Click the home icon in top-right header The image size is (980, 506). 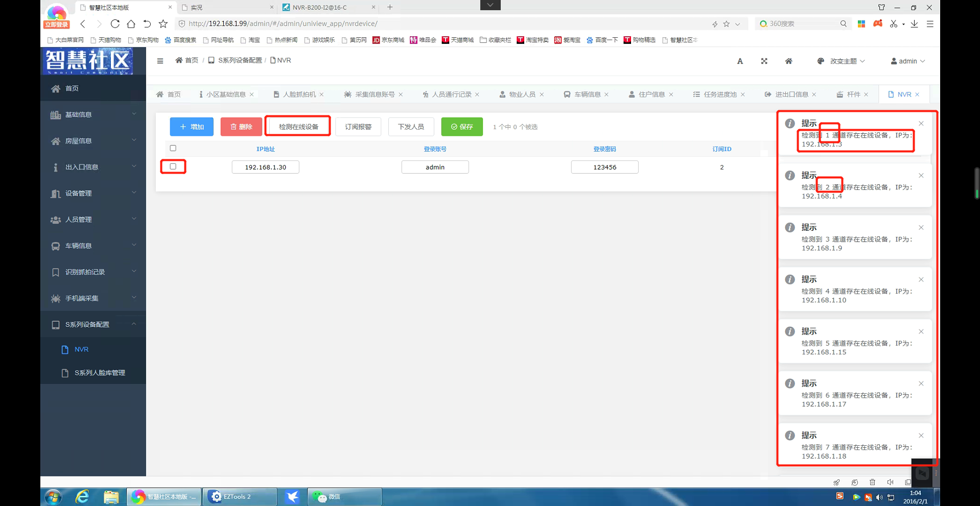pos(788,61)
